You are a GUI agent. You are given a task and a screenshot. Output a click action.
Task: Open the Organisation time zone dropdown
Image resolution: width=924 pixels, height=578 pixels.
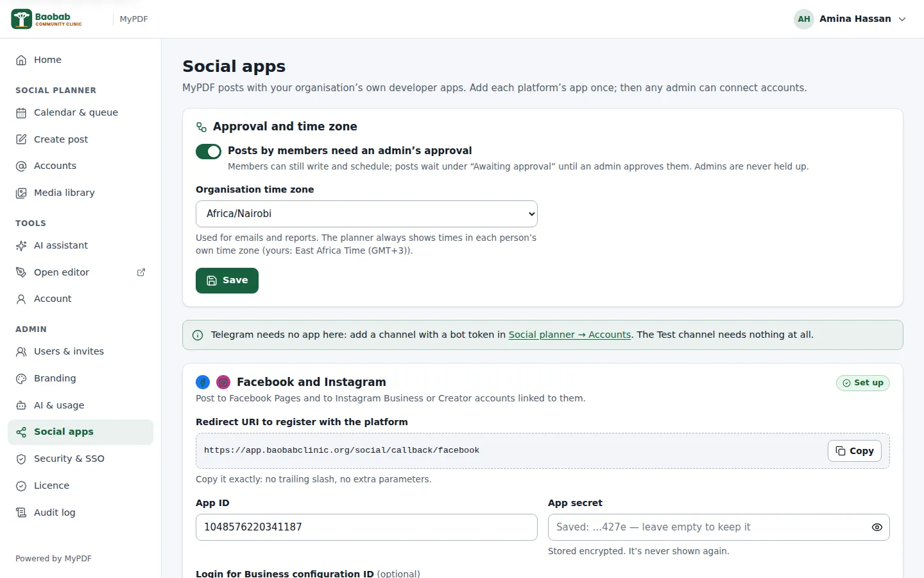pos(366,214)
